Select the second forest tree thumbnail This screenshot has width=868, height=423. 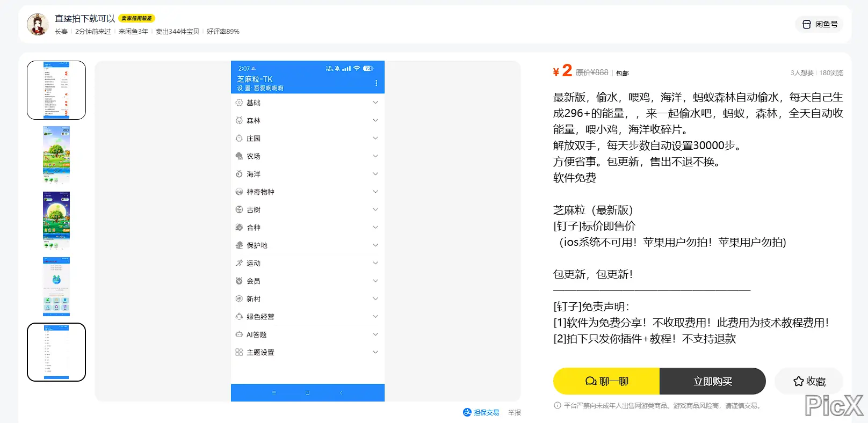tap(56, 156)
